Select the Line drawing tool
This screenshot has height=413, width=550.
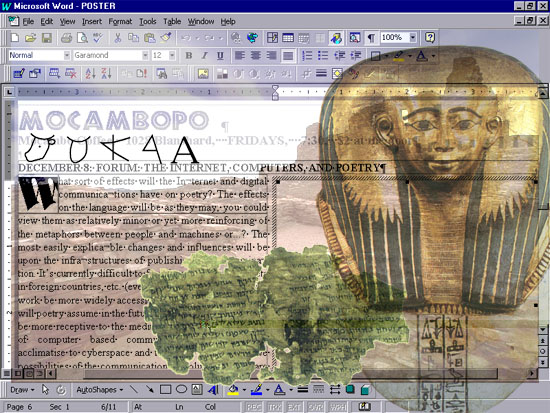click(x=134, y=390)
